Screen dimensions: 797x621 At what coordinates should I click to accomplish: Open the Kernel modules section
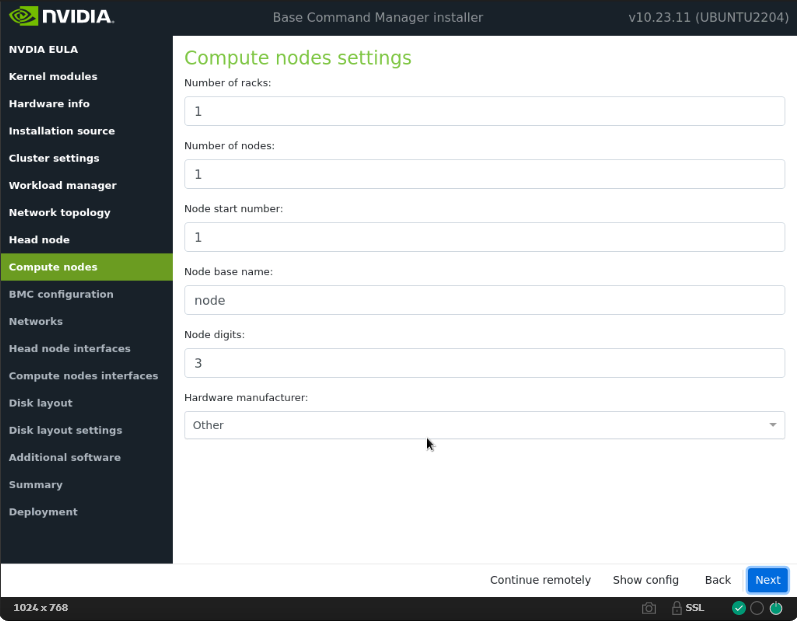tap(53, 77)
